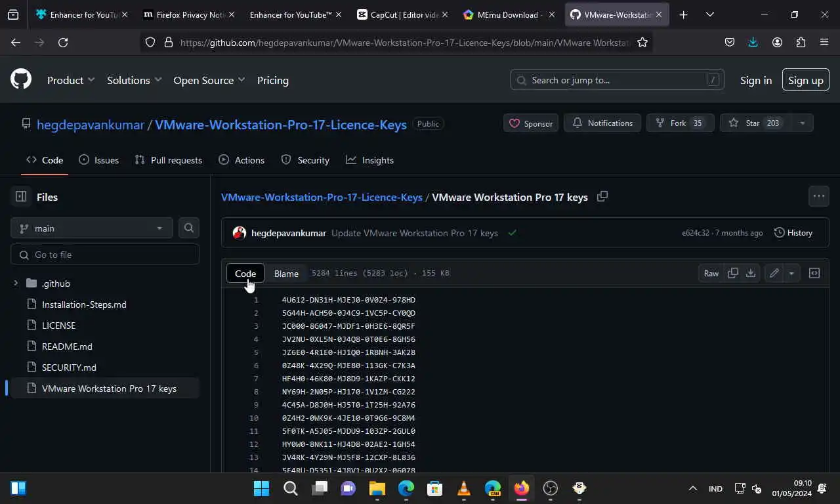Show site security lock info
This screenshot has width=840, height=504.
pos(168,42)
